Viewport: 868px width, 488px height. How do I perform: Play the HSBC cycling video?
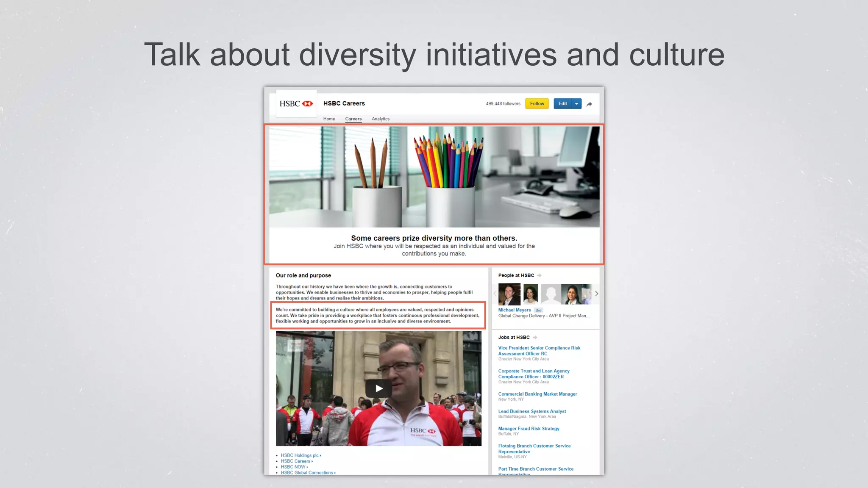pos(379,388)
